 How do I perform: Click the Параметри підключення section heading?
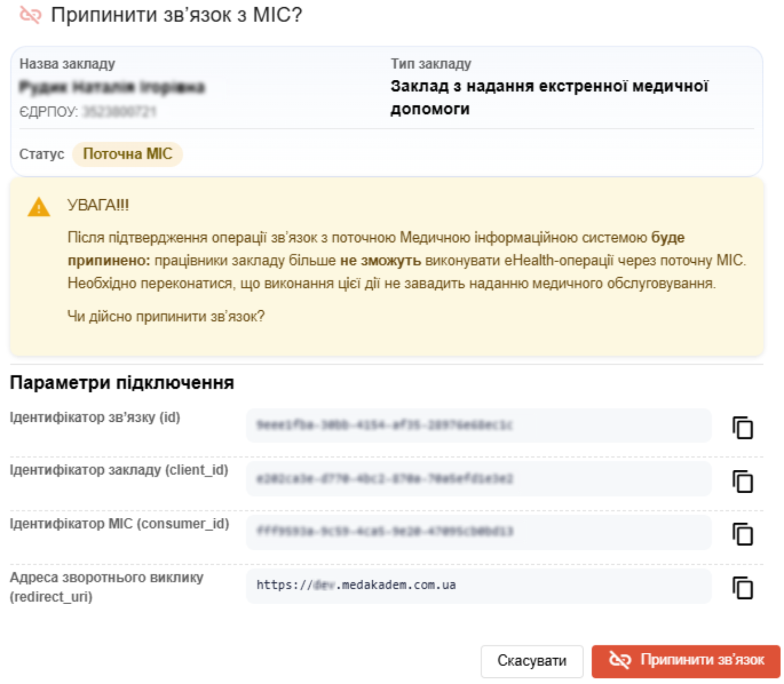pos(122,383)
